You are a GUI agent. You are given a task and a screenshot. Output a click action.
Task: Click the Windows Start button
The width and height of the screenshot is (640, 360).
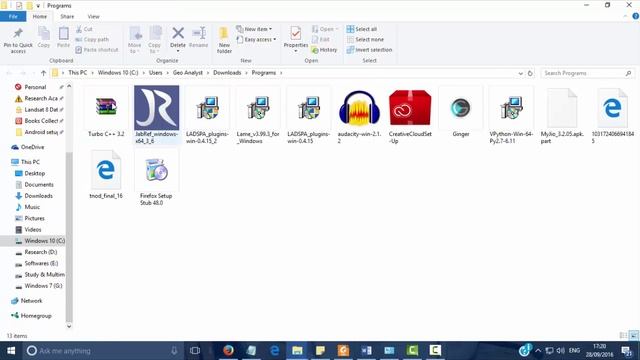[11, 350]
